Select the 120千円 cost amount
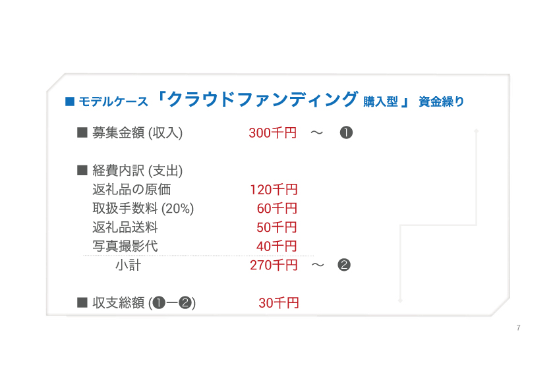Image resolution: width=555 pixels, height=392 pixels. (x=274, y=190)
